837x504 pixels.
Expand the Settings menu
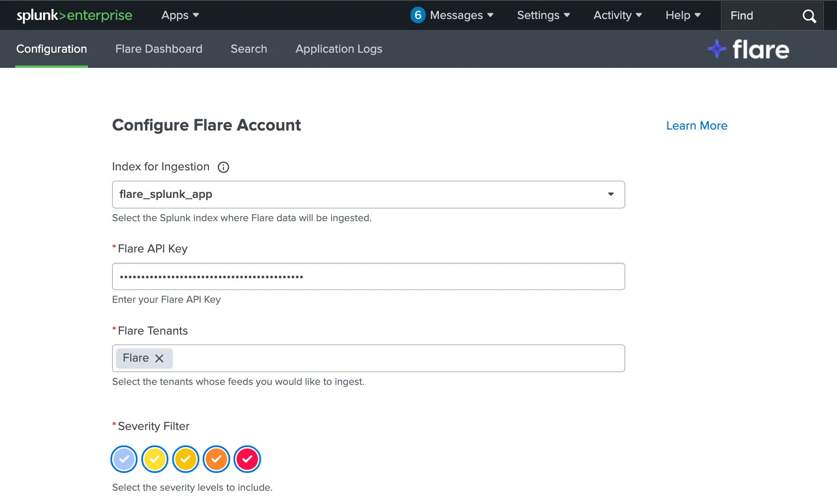point(543,15)
